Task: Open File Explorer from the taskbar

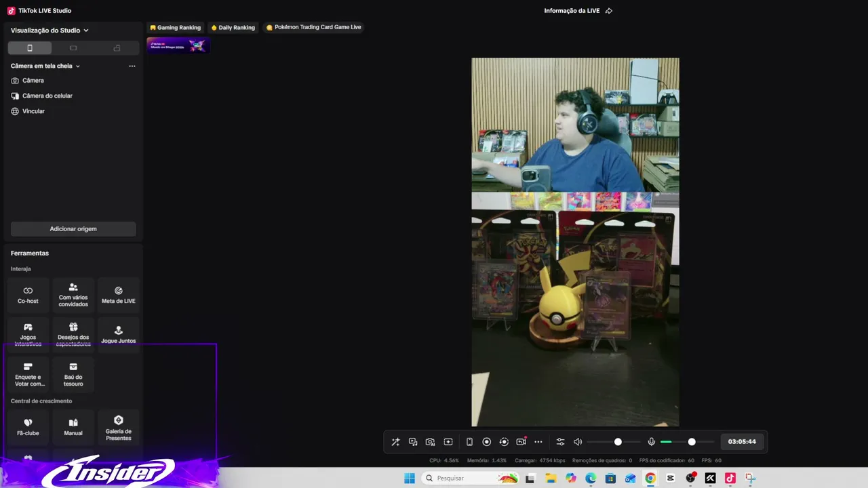Action: pyautogui.click(x=551, y=479)
